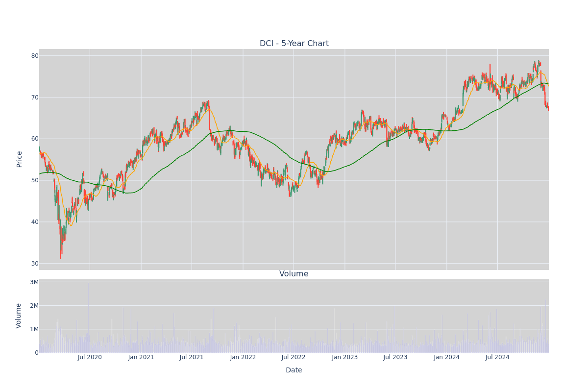Click the 0 volume tick label
This screenshot has width=588, height=392.
(x=37, y=353)
